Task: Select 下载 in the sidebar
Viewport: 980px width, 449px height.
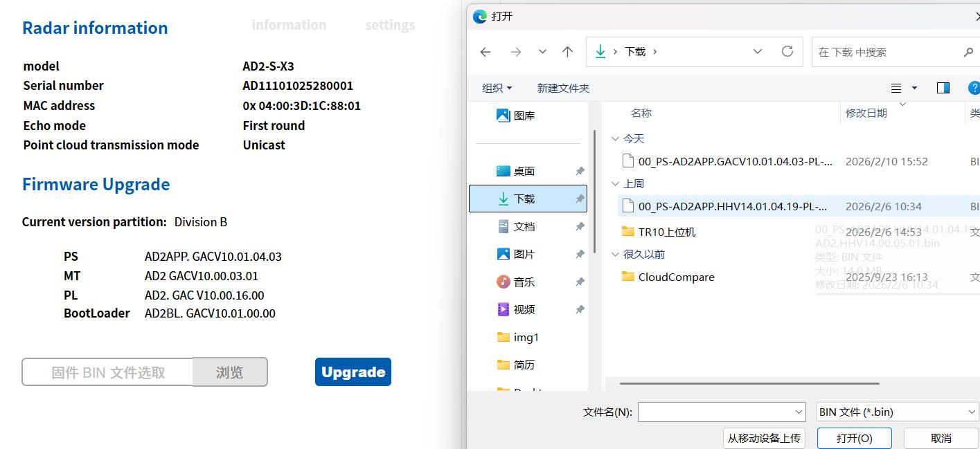Action: click(528, 199)
